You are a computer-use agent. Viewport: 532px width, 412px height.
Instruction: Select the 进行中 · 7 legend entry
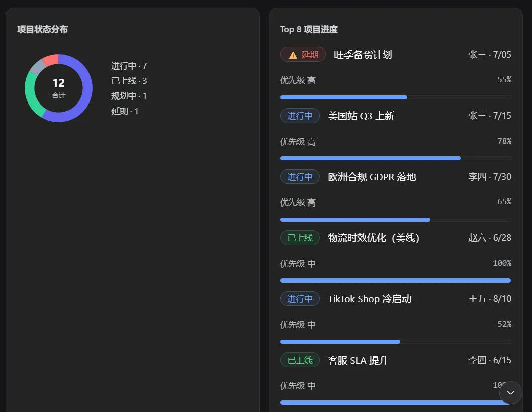(x=129, y=66)
